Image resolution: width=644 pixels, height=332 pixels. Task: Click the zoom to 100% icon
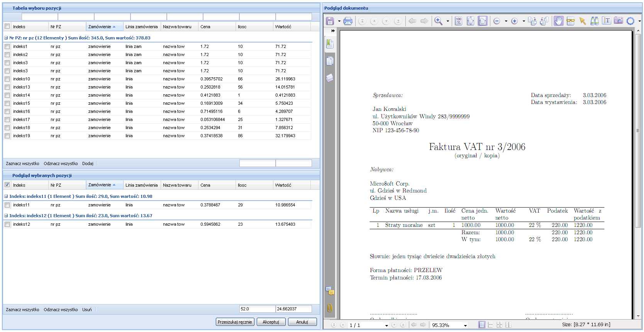[x=458, y=21]
